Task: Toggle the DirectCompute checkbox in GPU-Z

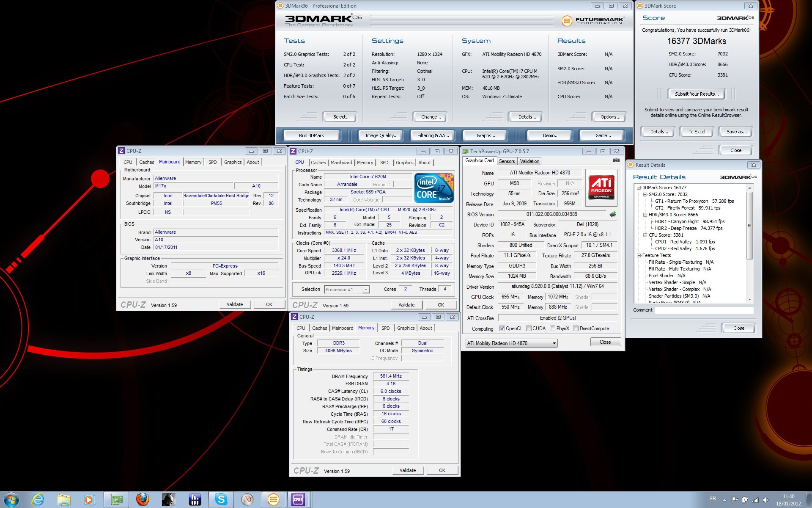Action: coord(576,329)
